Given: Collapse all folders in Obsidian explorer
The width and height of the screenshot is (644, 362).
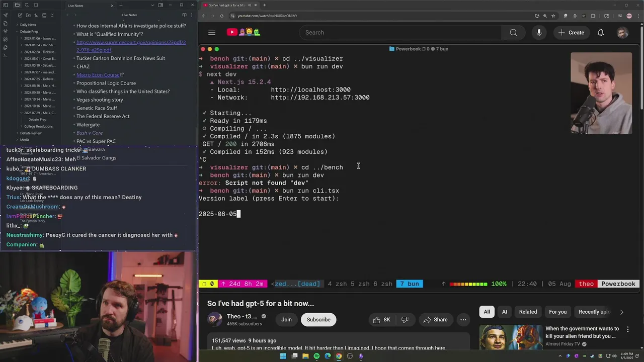Looking at the screenshot, I should pyautogui.click(x=52, y=15).
